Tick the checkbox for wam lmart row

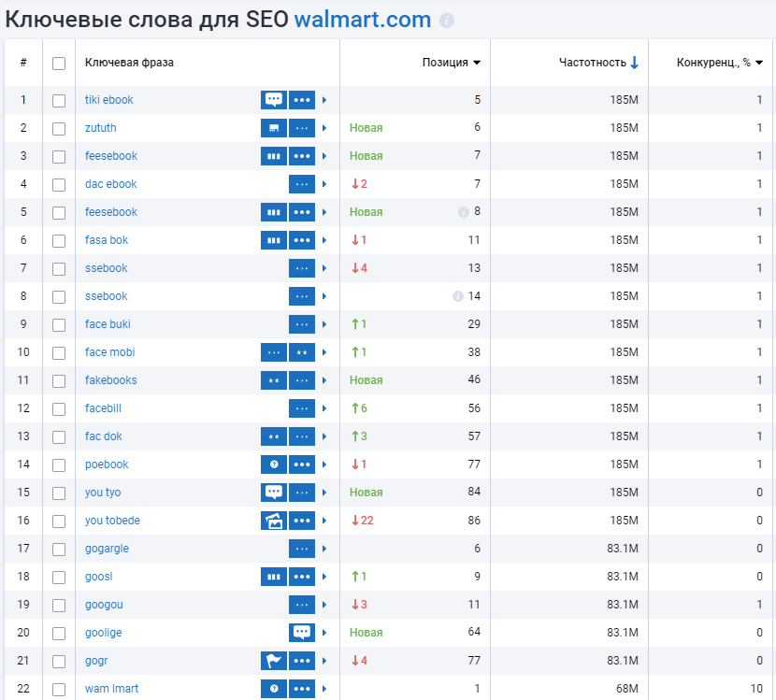coord(59,689)
